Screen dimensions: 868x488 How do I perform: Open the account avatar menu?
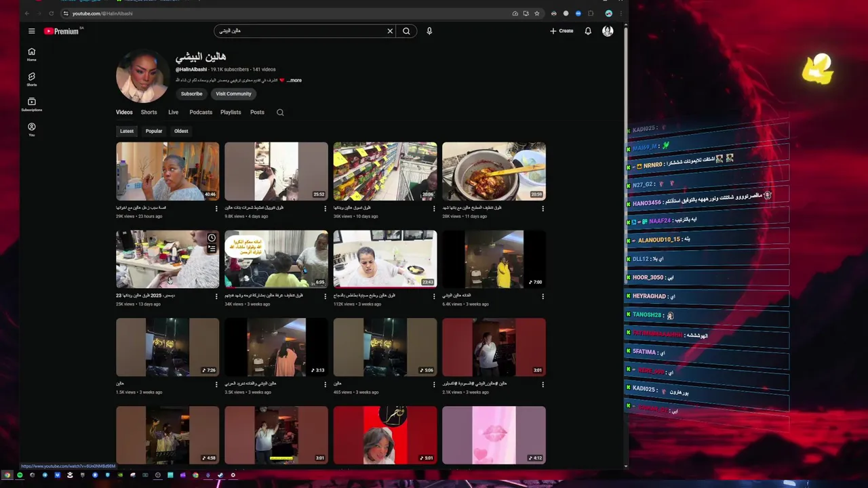click(608, 30)
